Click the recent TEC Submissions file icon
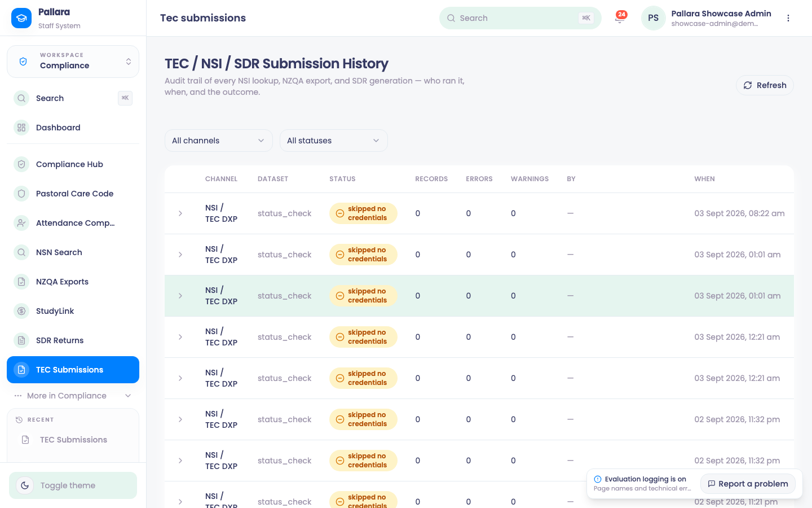The image size is (812, 508). click(x=25, y=440)
